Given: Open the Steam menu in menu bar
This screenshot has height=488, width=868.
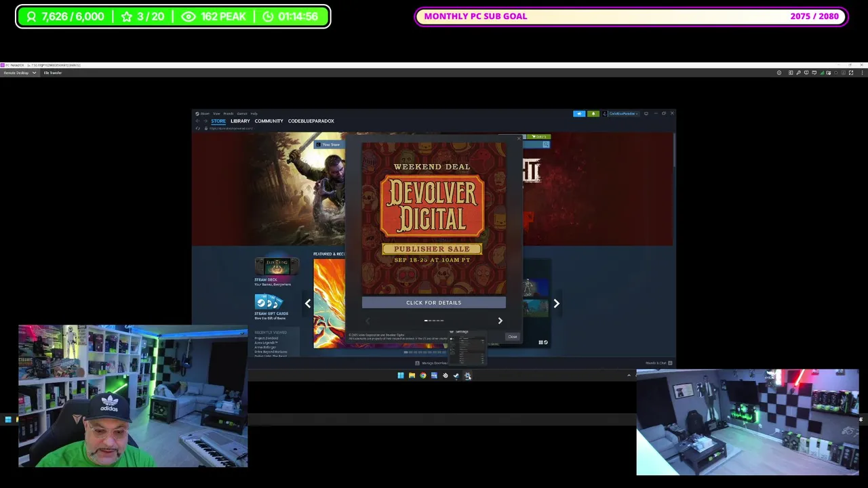Looking at the screenshot, I should (x=205, y=113).
